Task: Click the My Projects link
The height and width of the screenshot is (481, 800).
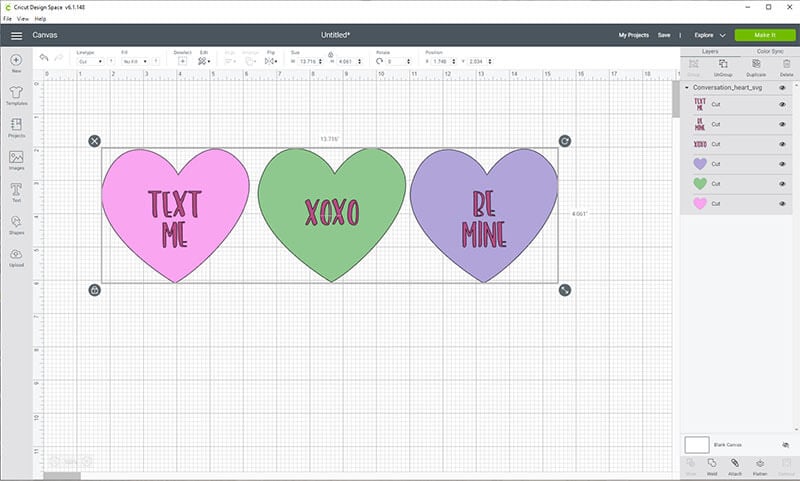Action: pyautogui.click(x=634, y=35)
